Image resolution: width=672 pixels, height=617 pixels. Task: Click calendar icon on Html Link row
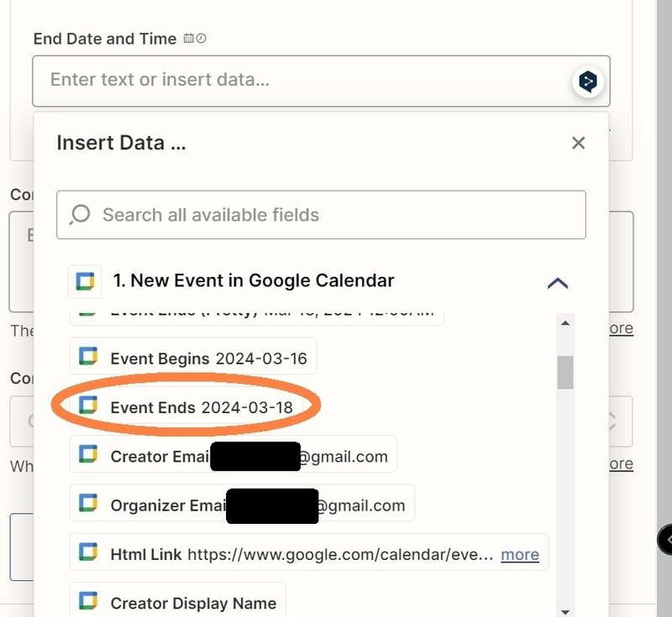point(88,552)
